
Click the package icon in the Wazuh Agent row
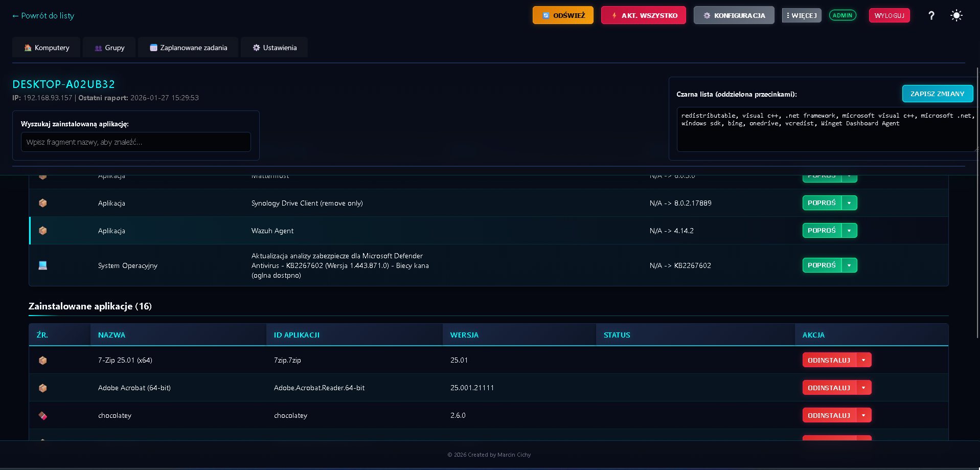click(x=43, y=231)
